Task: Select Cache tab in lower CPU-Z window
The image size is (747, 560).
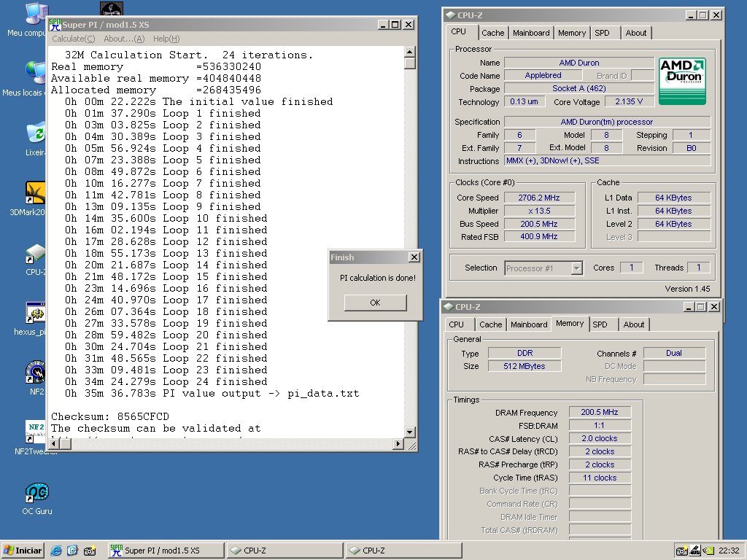Action: pyautogui.click(x=491, y=324)
